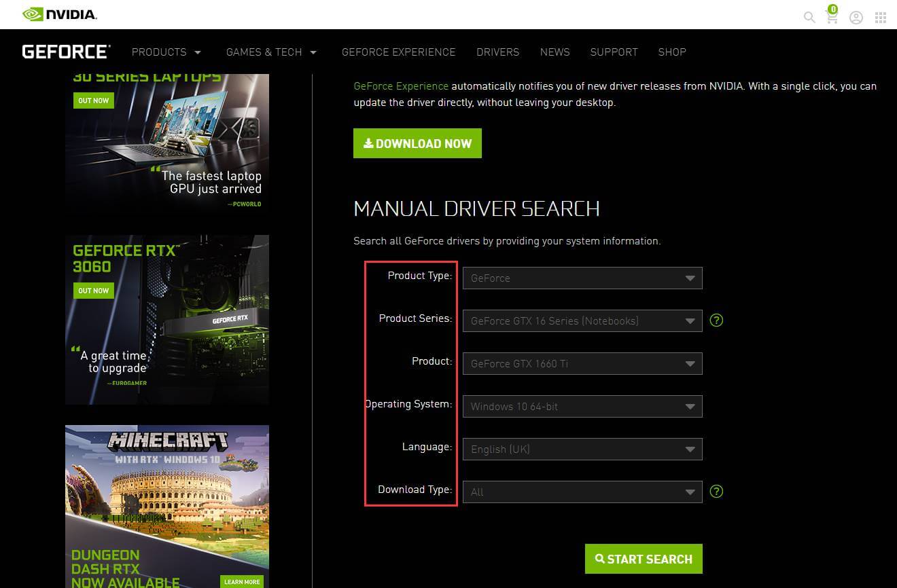Click Out Now on 30 Series Laptops ad

pos(93,100)
